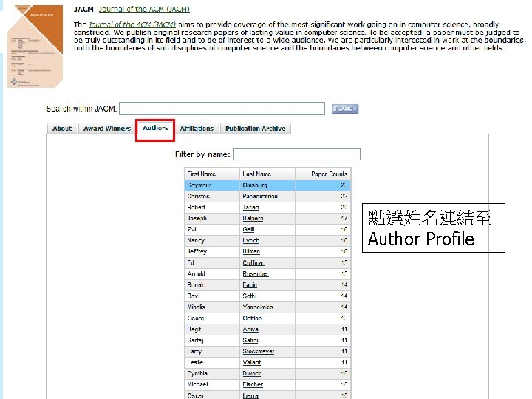532x399 pixels.
Task: Open the Attiya author profile link
Action: click(x=250, y=329)
